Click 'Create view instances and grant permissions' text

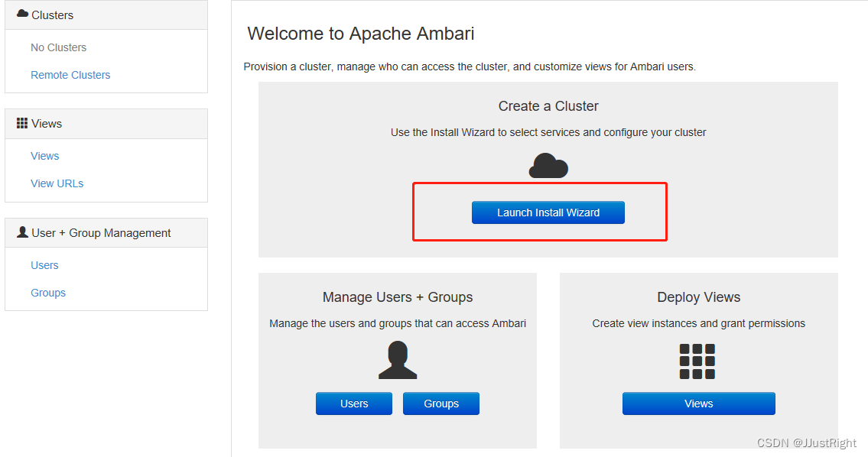pos(699,323)
